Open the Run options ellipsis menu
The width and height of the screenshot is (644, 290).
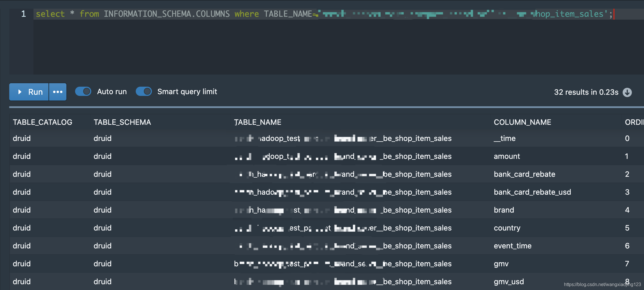point(58,92)
